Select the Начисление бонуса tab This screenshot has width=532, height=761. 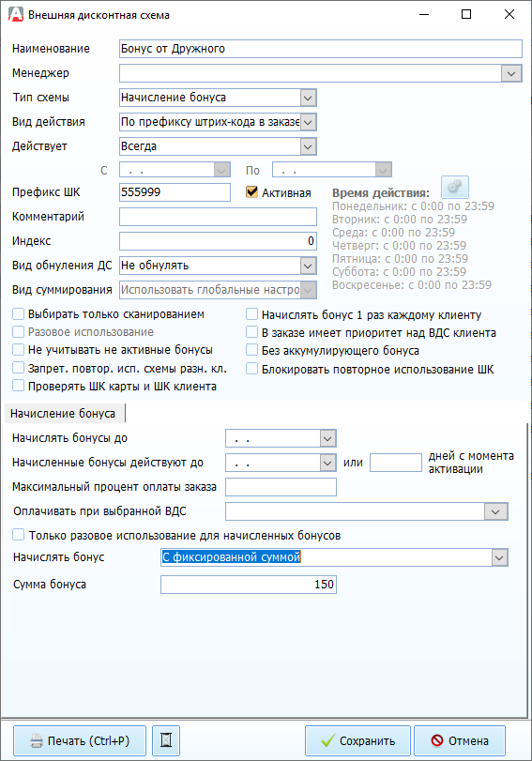(x=63, y=413)
